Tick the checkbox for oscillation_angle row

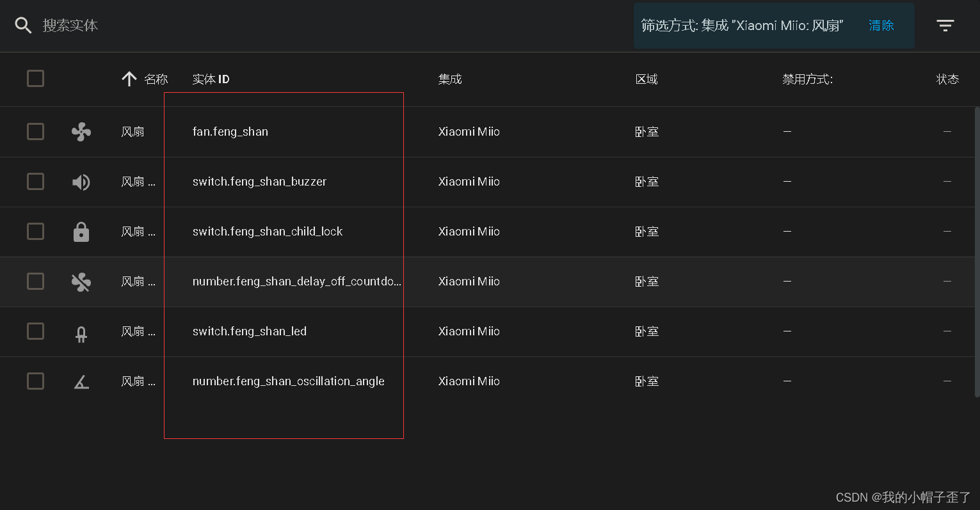tap(35, 381)
